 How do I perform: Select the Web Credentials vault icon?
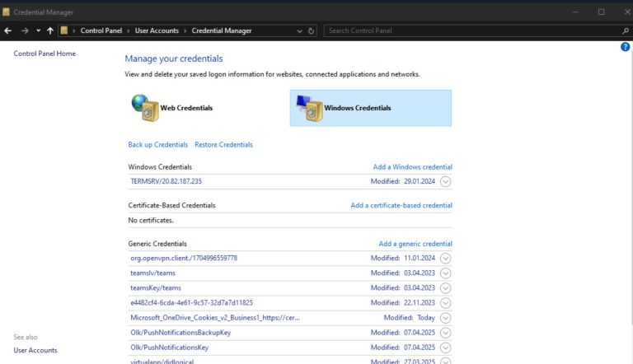coord(145,108)
